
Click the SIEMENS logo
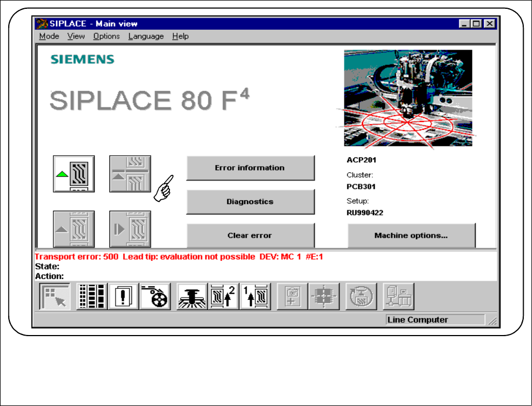point(83,59)
